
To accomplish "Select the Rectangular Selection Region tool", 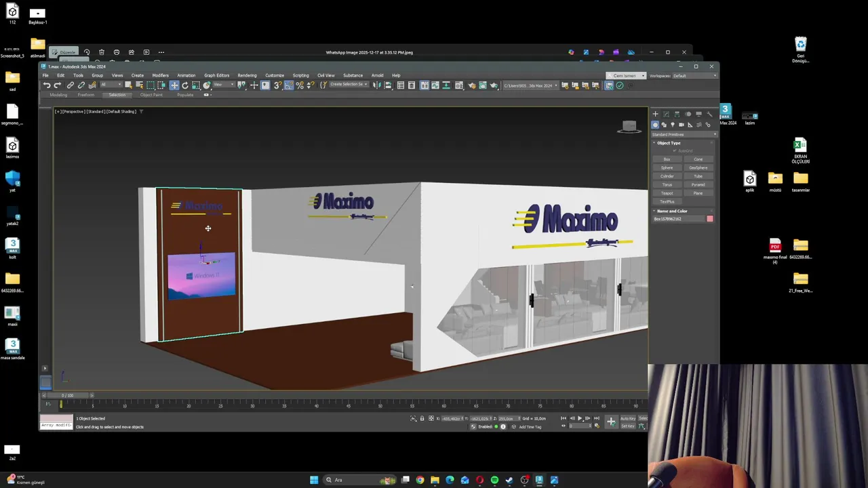I will coord(151,85).
